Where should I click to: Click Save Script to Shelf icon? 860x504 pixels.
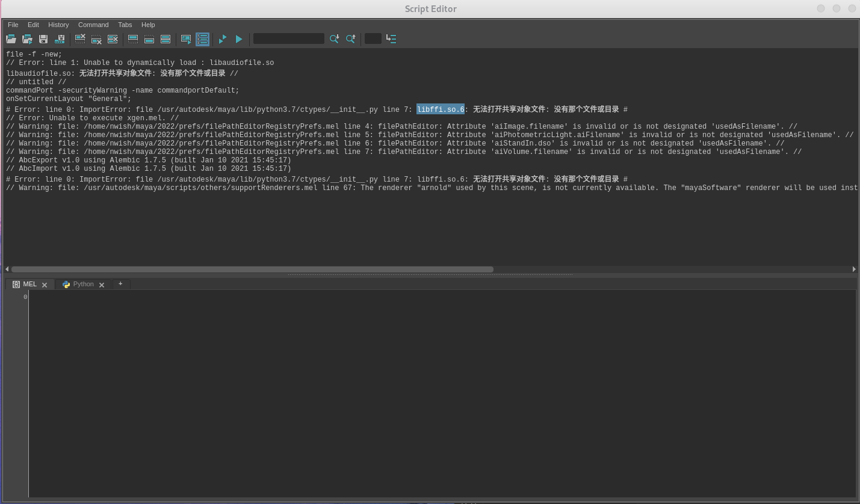(60, 39)
